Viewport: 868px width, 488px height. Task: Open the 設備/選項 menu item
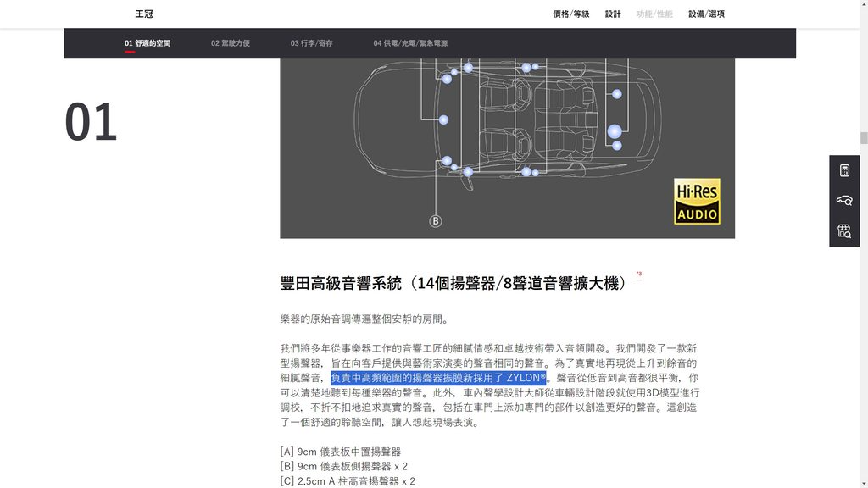click(x=706, y=14)
